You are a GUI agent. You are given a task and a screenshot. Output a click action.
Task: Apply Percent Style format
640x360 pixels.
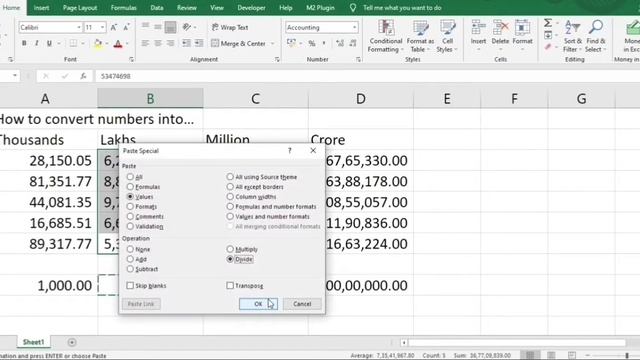pos(312,43)
